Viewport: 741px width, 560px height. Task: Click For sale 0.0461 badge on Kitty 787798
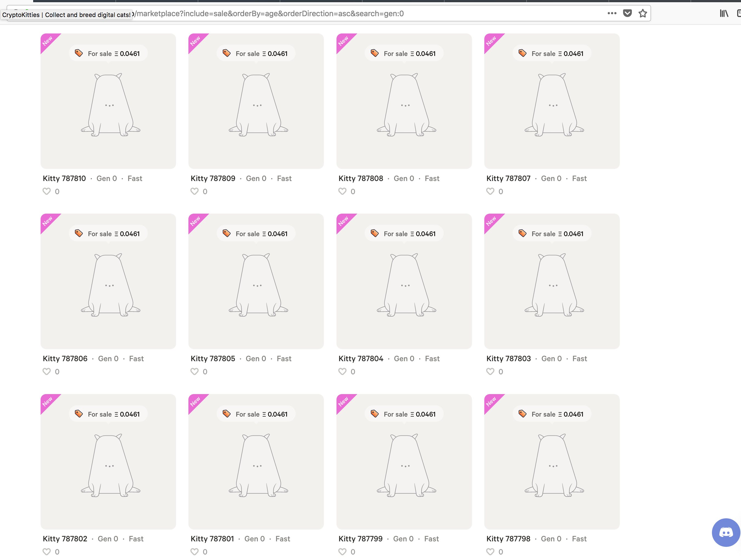click(552, 414)
